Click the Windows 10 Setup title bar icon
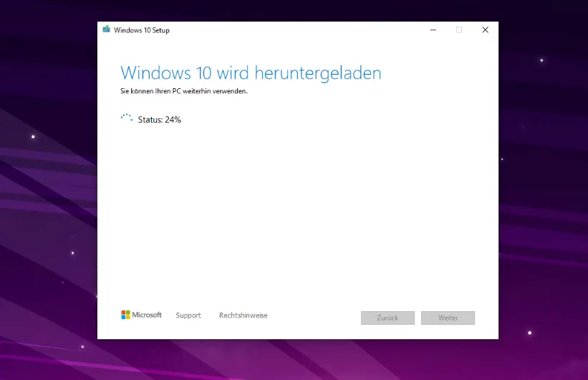 point(107,29)
